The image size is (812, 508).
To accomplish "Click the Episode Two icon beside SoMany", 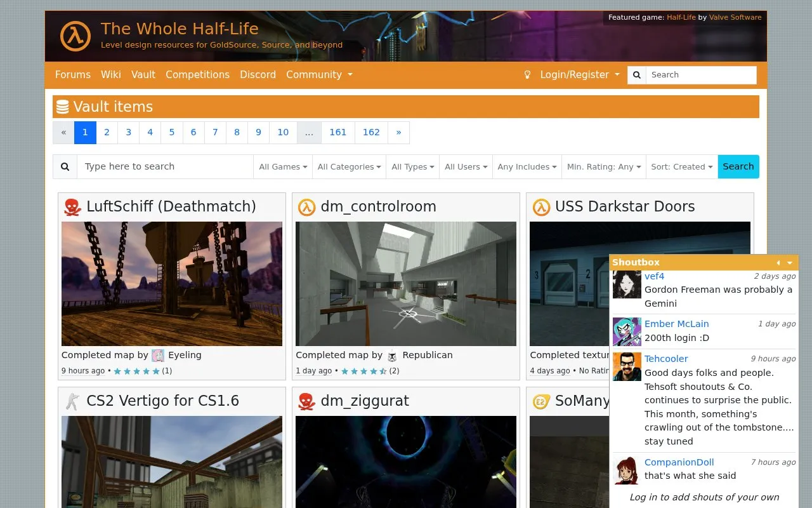I will tap(541, 401).
